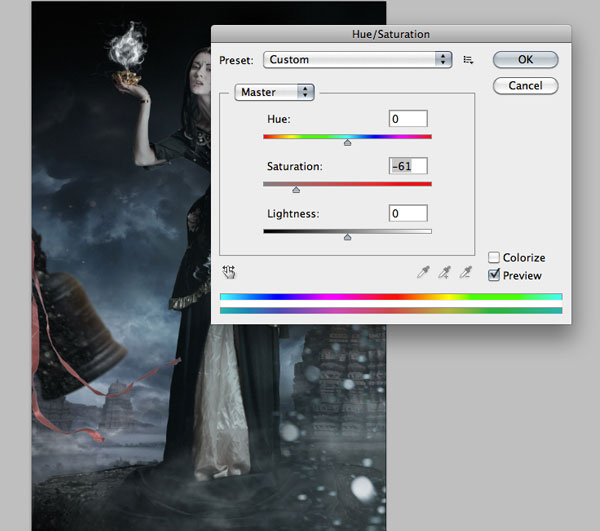Click the upper rainbow color bar
The image size is (600, 531).
point(391,297)
